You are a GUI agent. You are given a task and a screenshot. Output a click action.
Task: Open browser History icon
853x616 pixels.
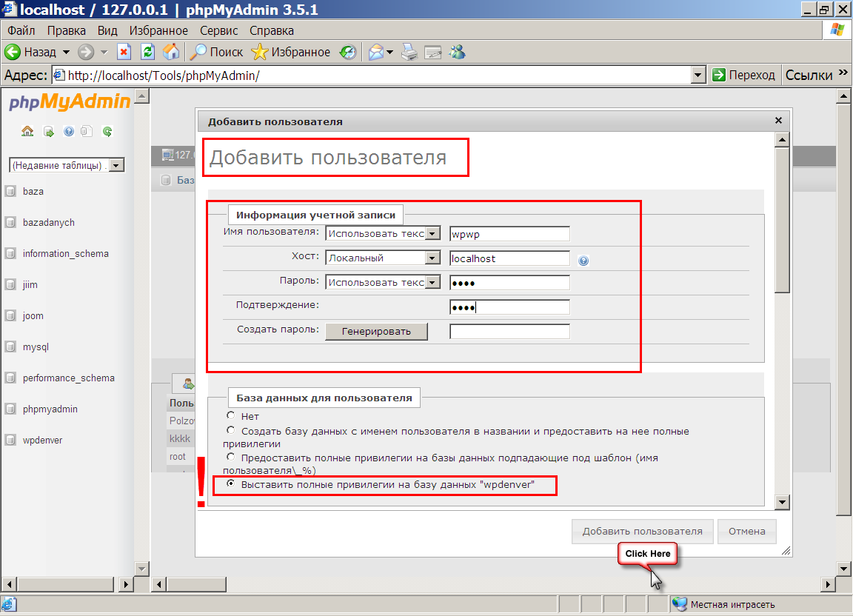pos(347,52)
